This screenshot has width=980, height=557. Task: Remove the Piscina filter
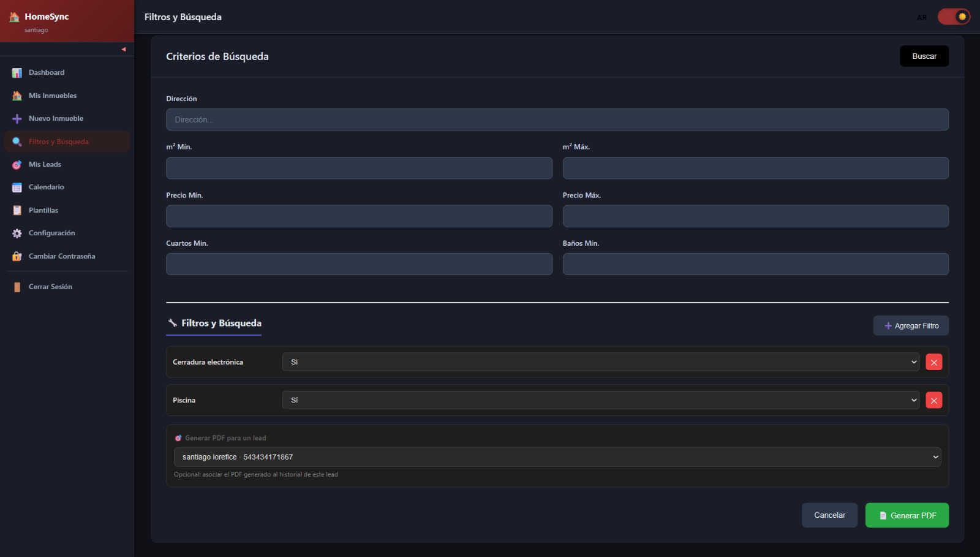[933, 401]
